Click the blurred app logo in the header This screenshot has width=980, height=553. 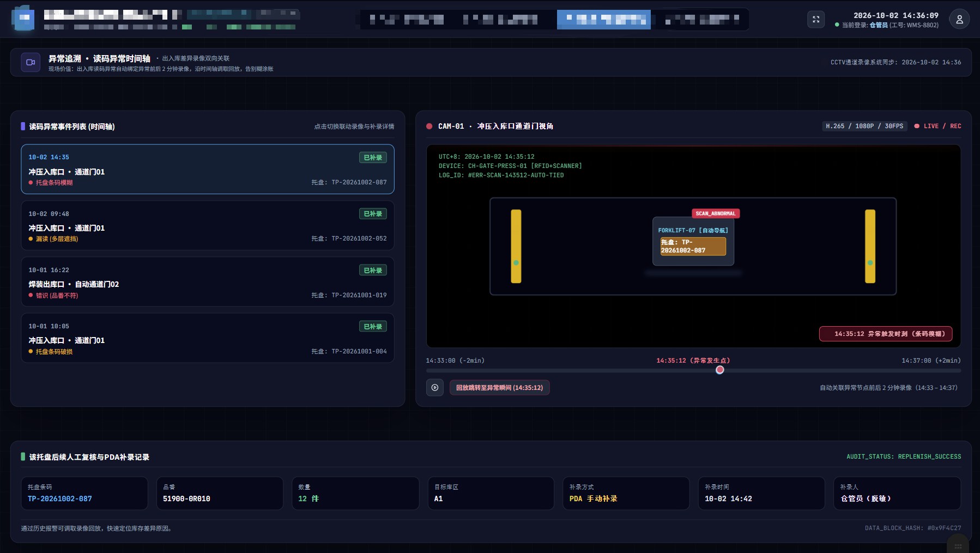pyautogui.click(x=23, y=19)
